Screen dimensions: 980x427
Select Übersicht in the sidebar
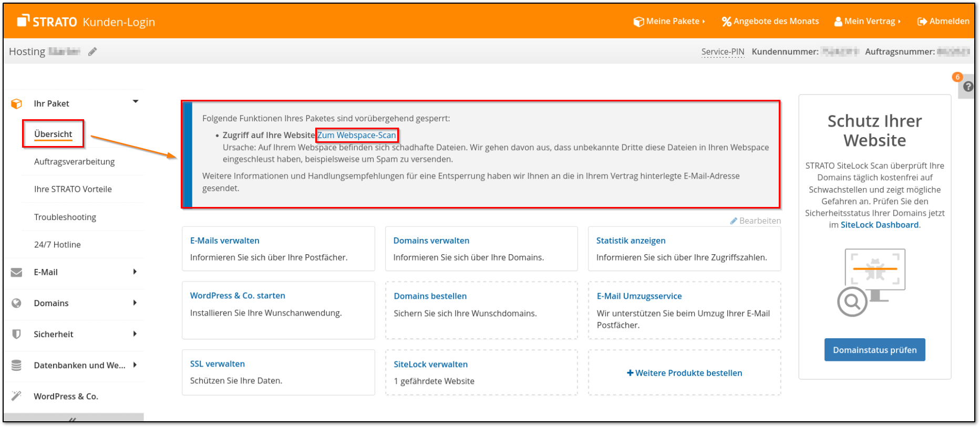[53, 134]
